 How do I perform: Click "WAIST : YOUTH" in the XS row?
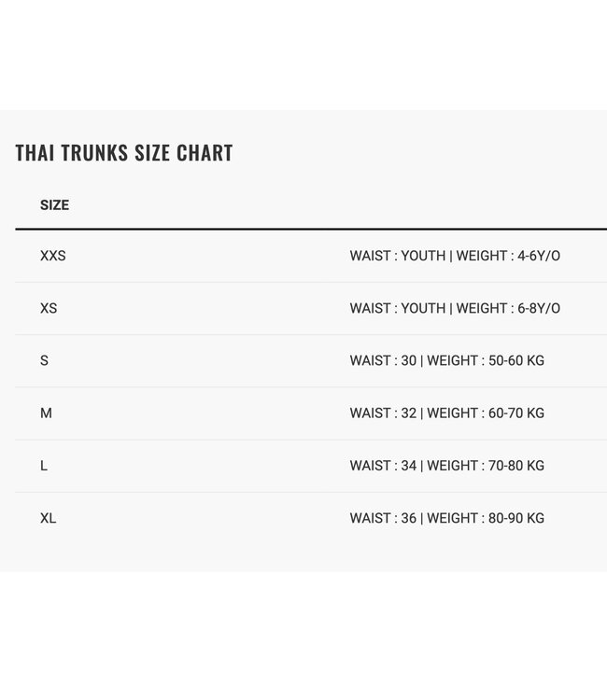tap(398, 308)
